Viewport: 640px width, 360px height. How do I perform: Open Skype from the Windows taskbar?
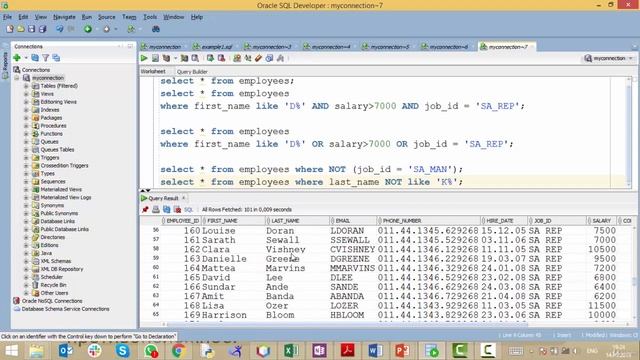pyautogui.click(x=122, y=351)
